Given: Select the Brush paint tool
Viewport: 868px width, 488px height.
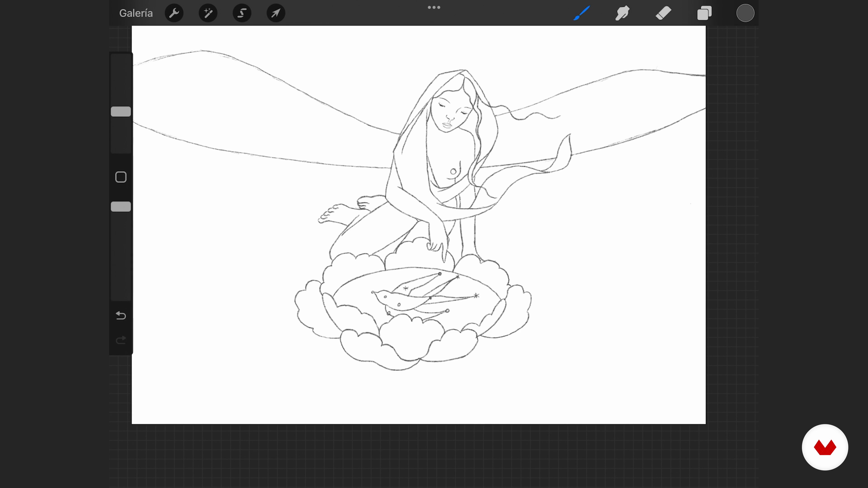Looking at the screenshot, I should pyautogui.click(x=582, y=13).
